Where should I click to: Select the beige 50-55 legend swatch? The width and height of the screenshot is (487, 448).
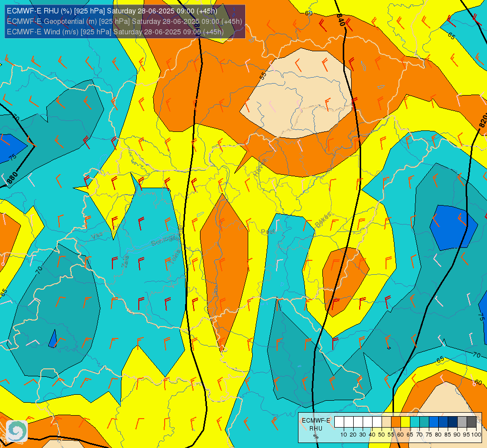pyautogui.click(x=387, y=422)
